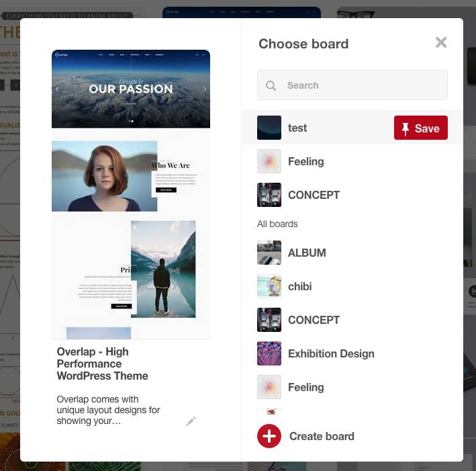476x471 pixels.
Task: Pick CONCEPT board above the All boards heading
Action: [314, 196]
